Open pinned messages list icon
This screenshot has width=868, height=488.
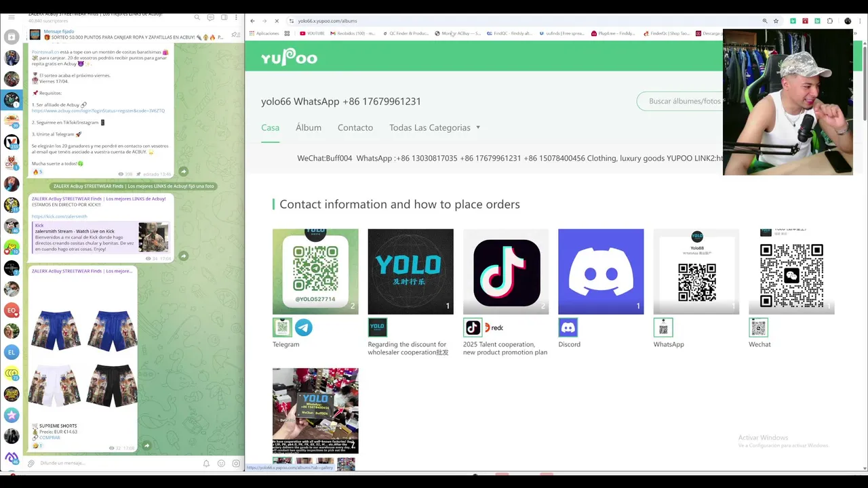(x=235, y=35)
